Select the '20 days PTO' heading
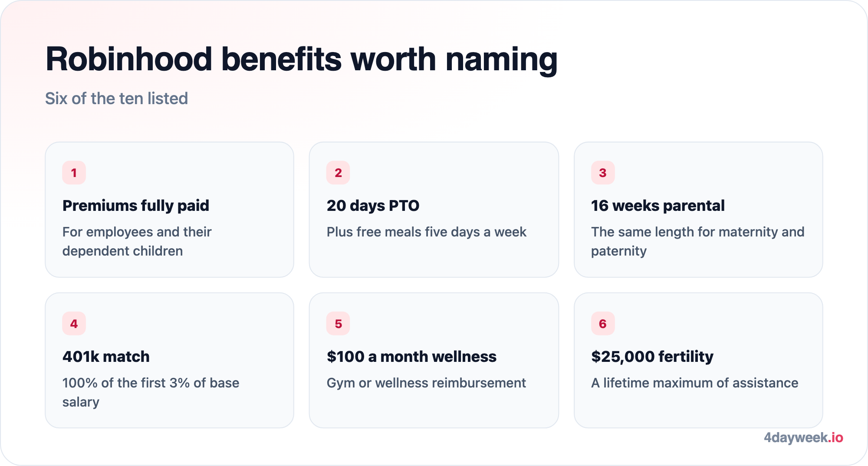 pyautogui.click(x=373, y=206)
